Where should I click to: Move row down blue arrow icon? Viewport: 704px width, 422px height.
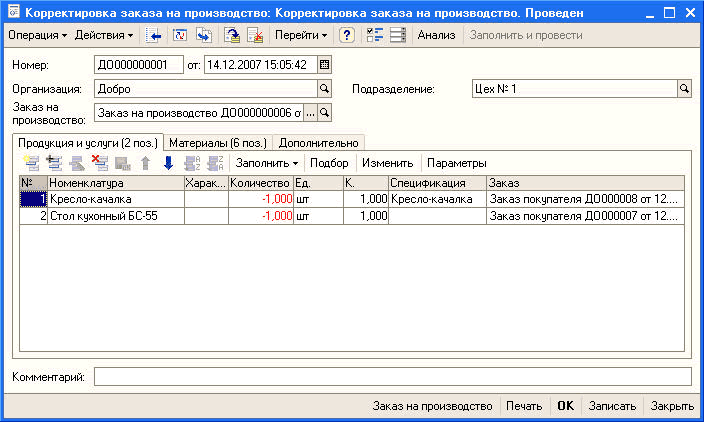168,163
